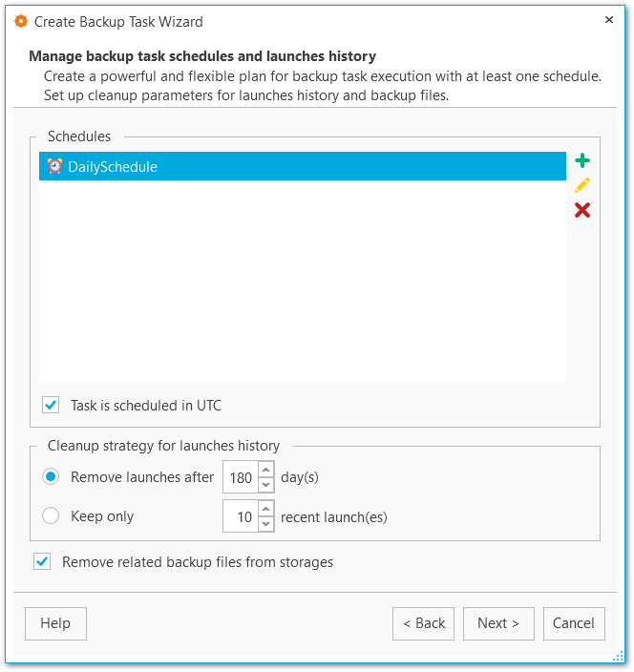Click the green plus add schedule icon
Viewport: 634px width, 672px height.
coord(582,161)
